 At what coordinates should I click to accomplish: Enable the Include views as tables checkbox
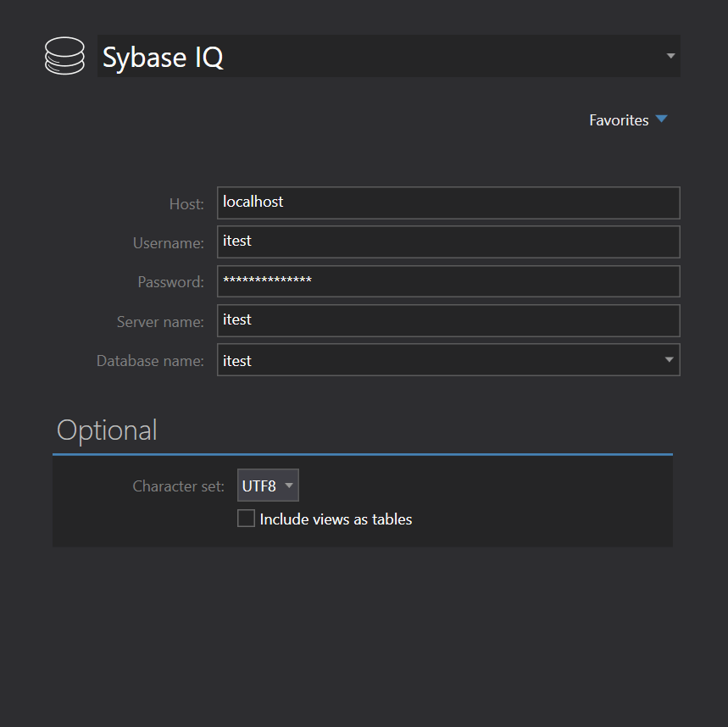point(246,519)
